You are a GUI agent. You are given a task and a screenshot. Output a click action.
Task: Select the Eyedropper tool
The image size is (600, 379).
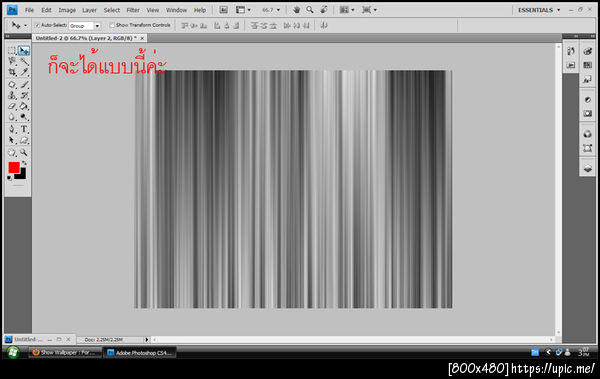click(x=24, y=72)
